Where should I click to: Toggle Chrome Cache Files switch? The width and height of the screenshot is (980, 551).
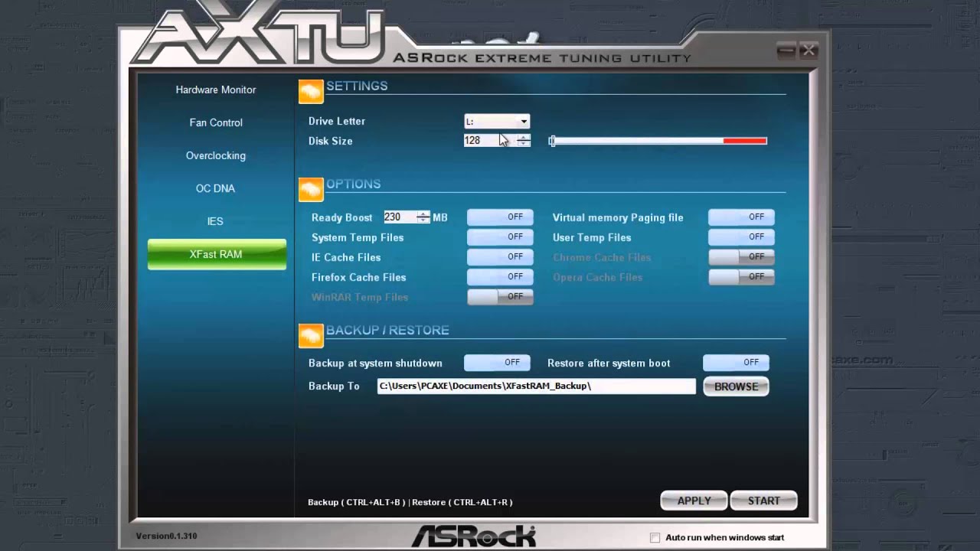741,257
